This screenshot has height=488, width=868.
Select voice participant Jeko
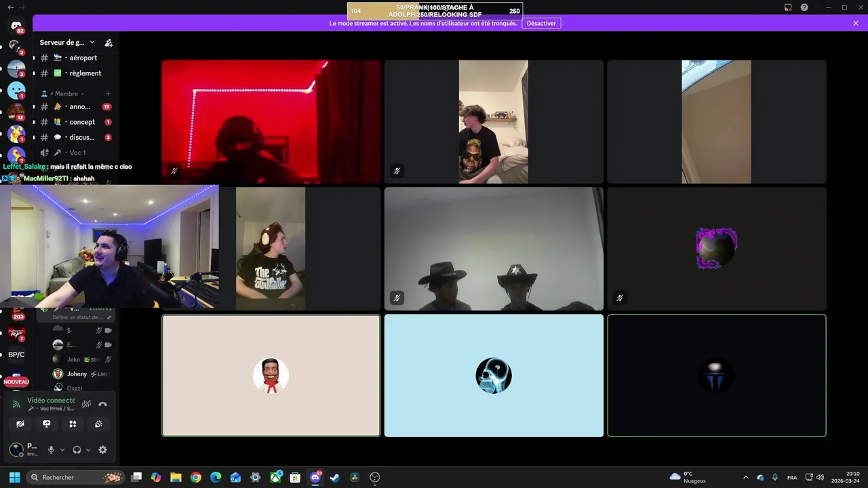tap(81, 359)
